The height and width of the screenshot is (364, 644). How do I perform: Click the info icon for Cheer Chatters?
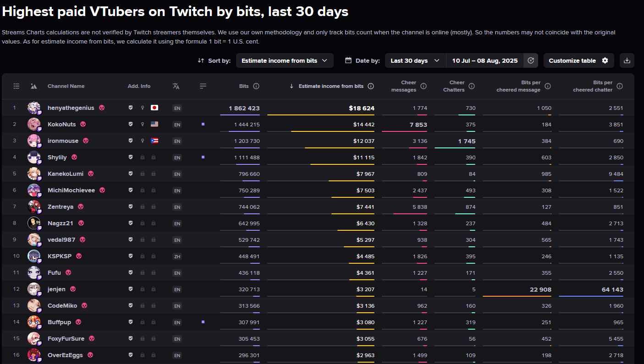pyautogui.click(x=472, y=86)
